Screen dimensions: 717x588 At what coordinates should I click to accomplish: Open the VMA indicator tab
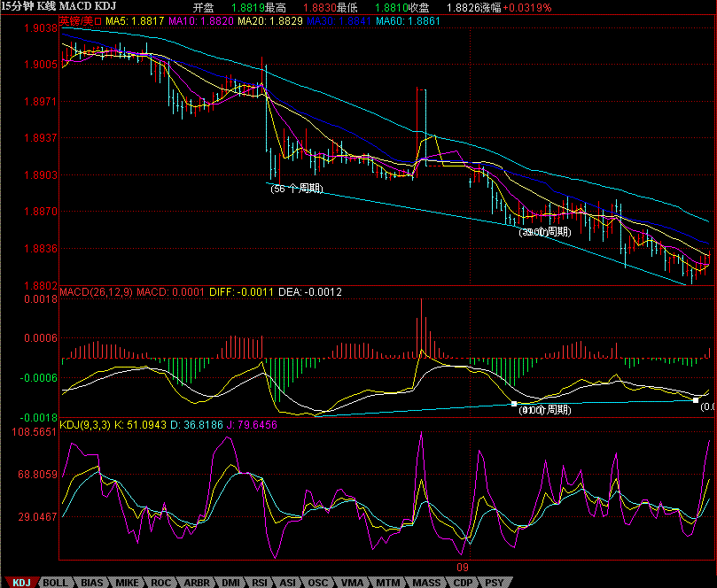pyautogui.click(x=352, y=582)
